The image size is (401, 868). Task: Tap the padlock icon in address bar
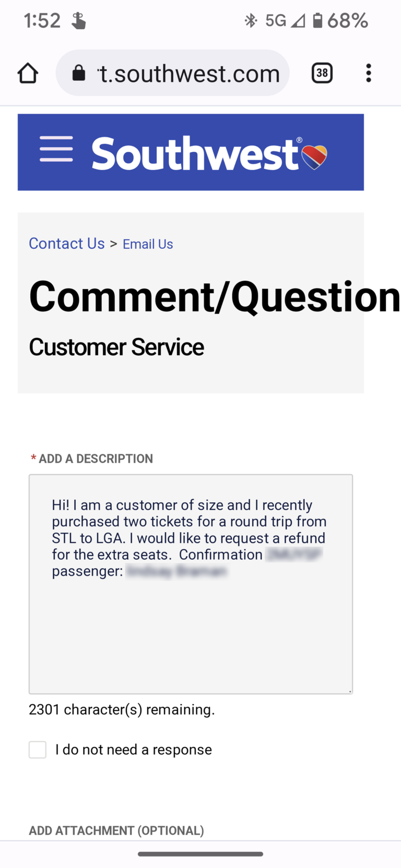click(78, 73)
